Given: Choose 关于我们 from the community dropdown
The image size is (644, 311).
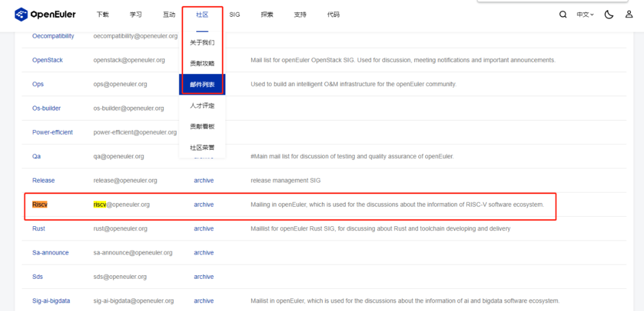Looking at the screenshot, I should (x=202, y=42).
